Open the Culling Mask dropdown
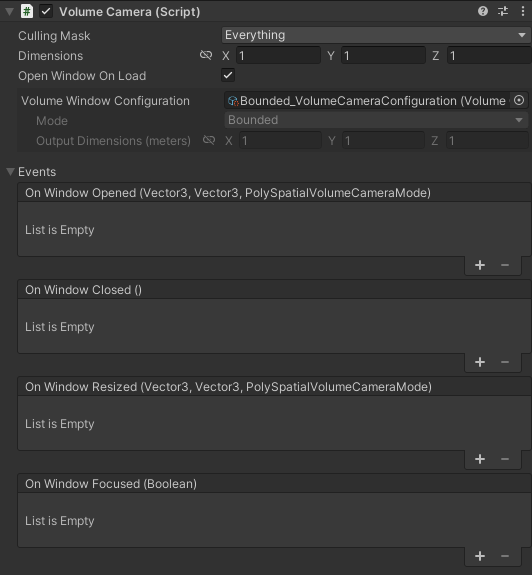 coord(376,35)
